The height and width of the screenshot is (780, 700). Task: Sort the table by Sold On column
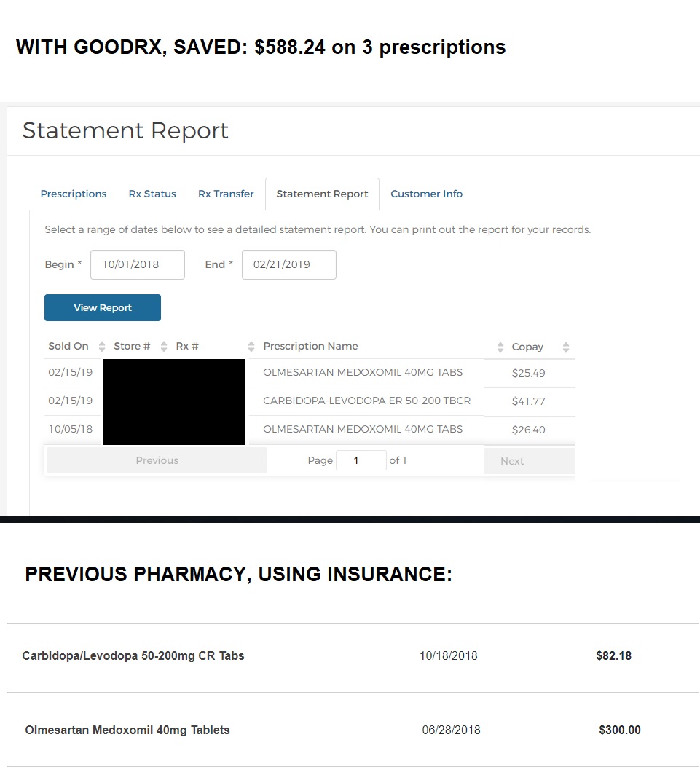click(x=101, y=347)
